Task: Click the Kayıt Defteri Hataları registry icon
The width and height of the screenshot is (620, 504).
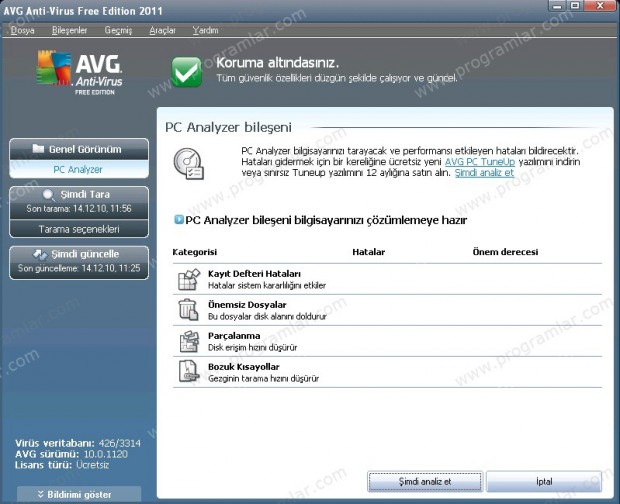Action: click(x=189, y=279)
